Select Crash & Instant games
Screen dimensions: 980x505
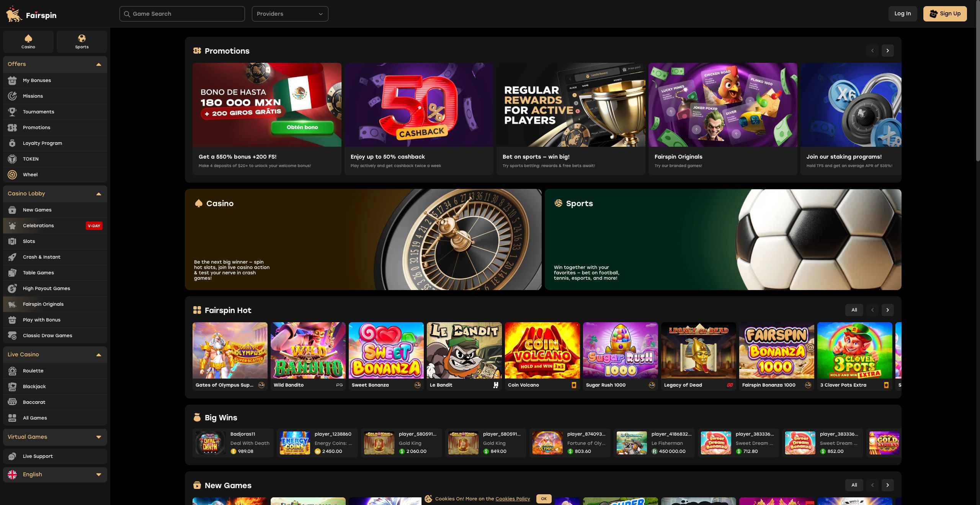(41, 257)
